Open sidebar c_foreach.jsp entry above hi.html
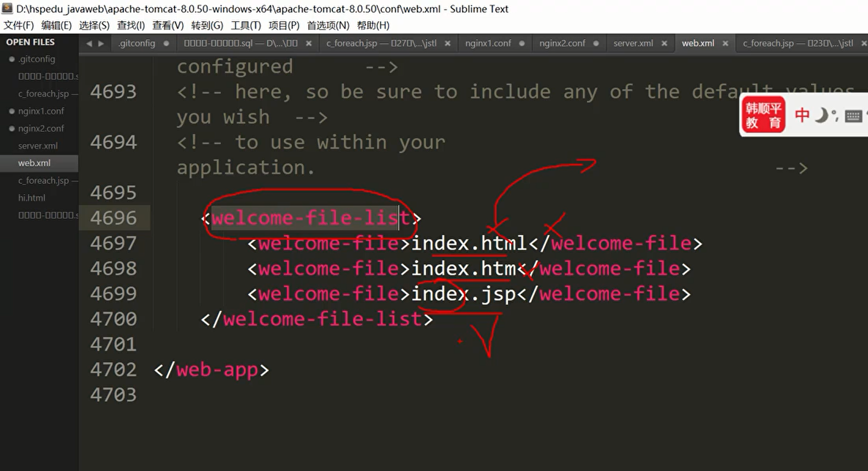 point(47,181)
